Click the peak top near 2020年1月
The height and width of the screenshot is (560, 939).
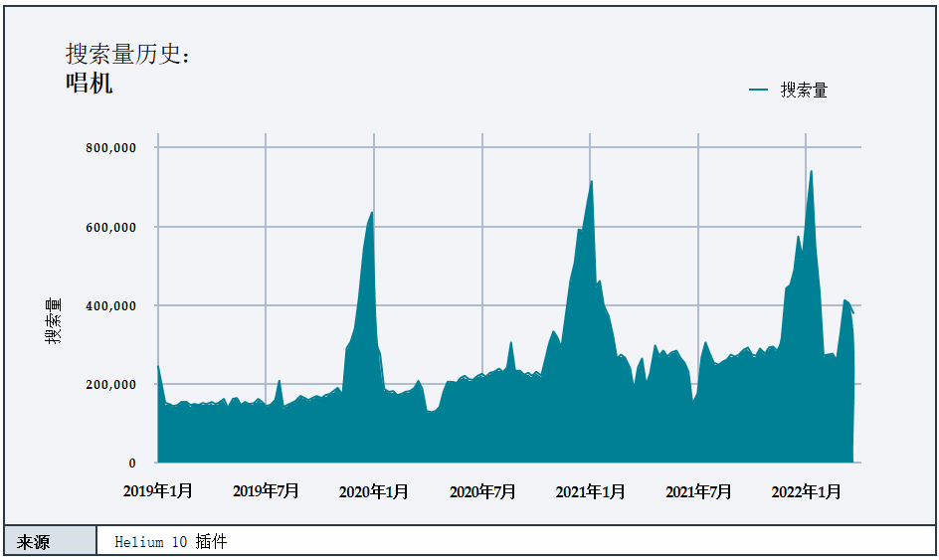click(372, 213)
